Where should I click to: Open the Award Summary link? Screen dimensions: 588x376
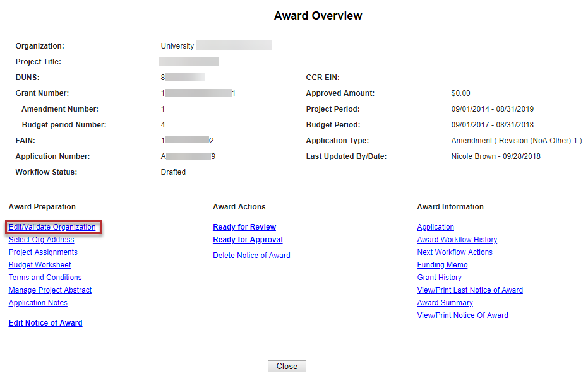[x=445, y=303]
